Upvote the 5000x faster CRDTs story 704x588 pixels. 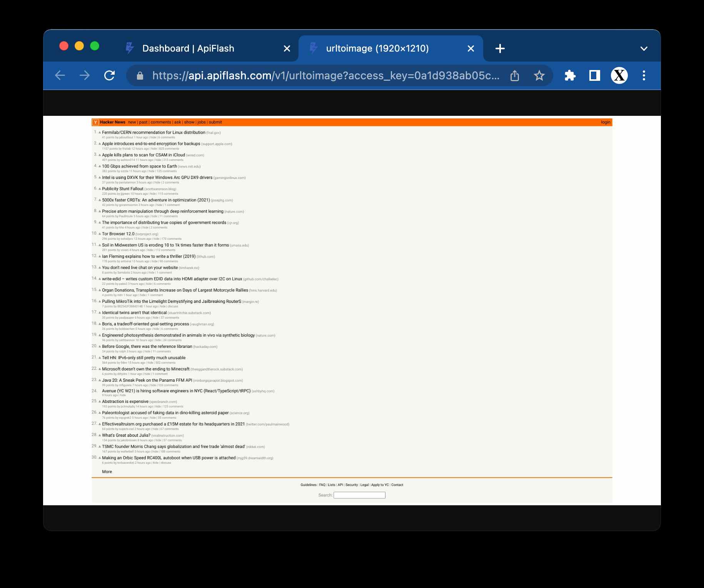click(100, 200)
